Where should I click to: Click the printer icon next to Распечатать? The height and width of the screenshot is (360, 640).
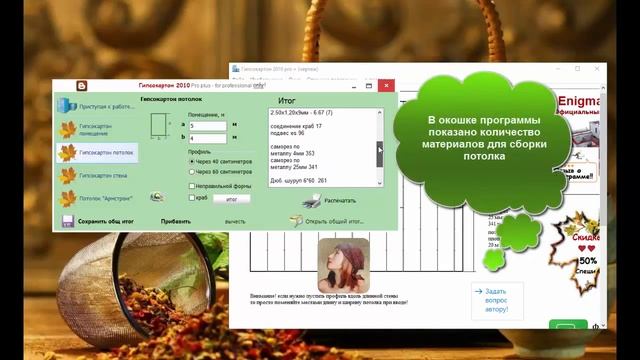[x=312, y=201]
